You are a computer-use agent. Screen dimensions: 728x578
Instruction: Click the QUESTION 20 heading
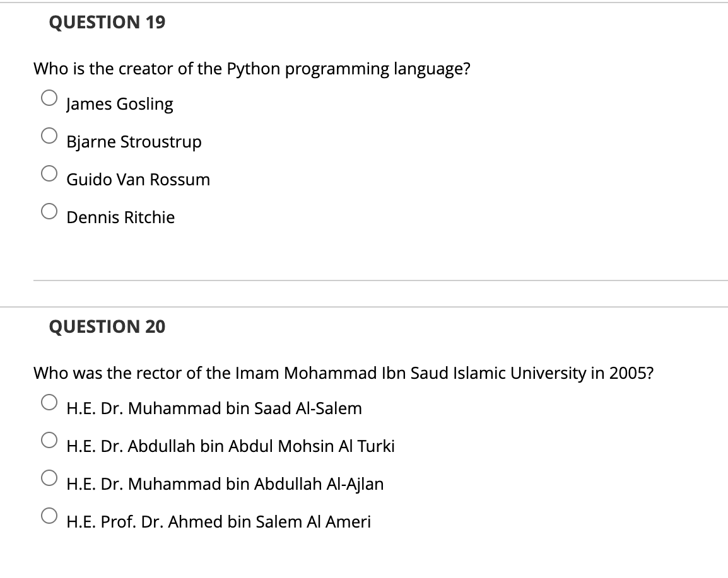107,327
